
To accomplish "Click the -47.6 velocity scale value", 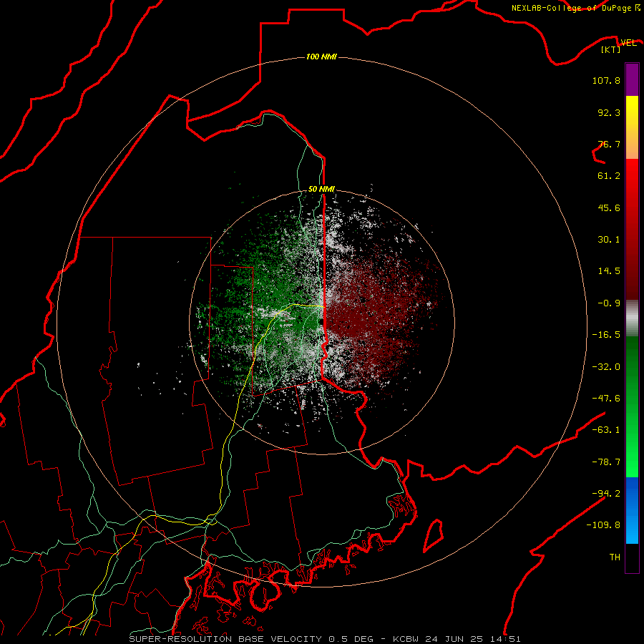I will click(x=606, y=399).
